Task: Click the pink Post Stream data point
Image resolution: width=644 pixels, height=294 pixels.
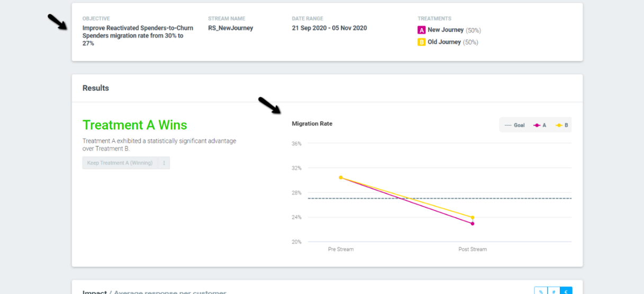Action: 472,224
